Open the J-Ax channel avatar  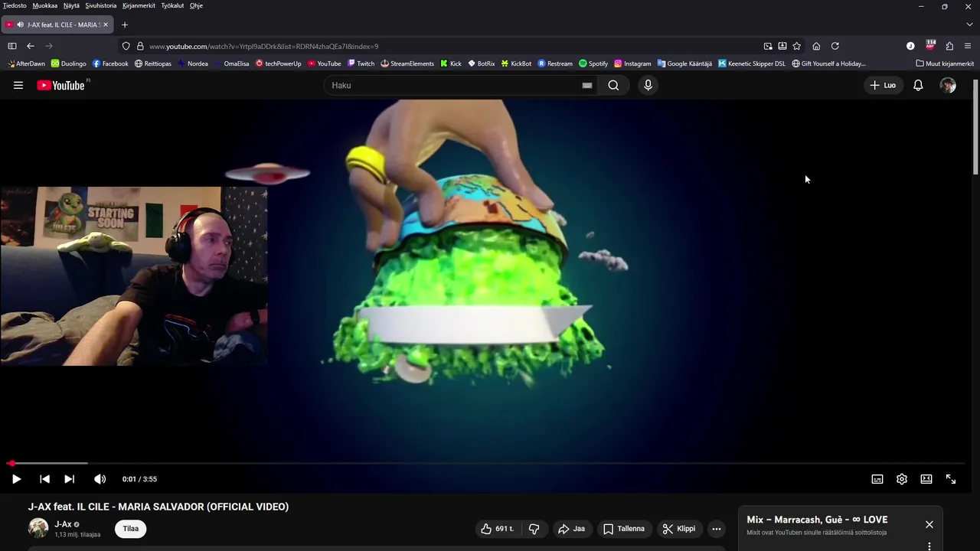tap(38, 528)
